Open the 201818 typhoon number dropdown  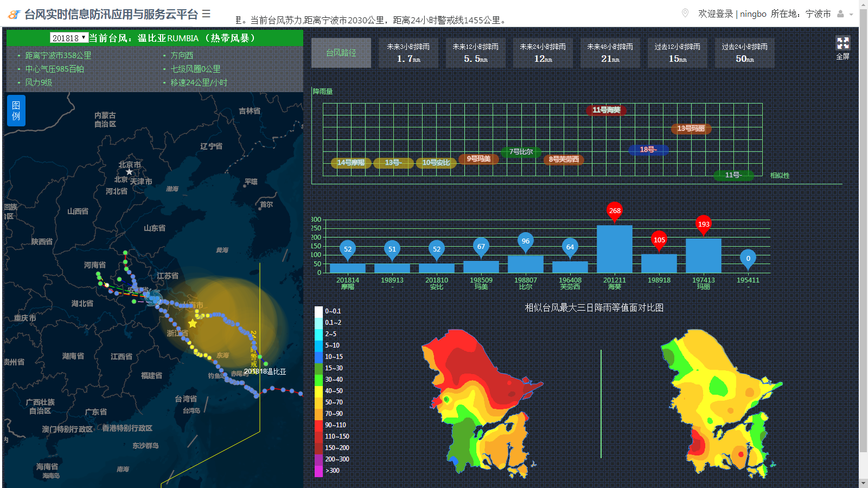click(x=69, y=38)
